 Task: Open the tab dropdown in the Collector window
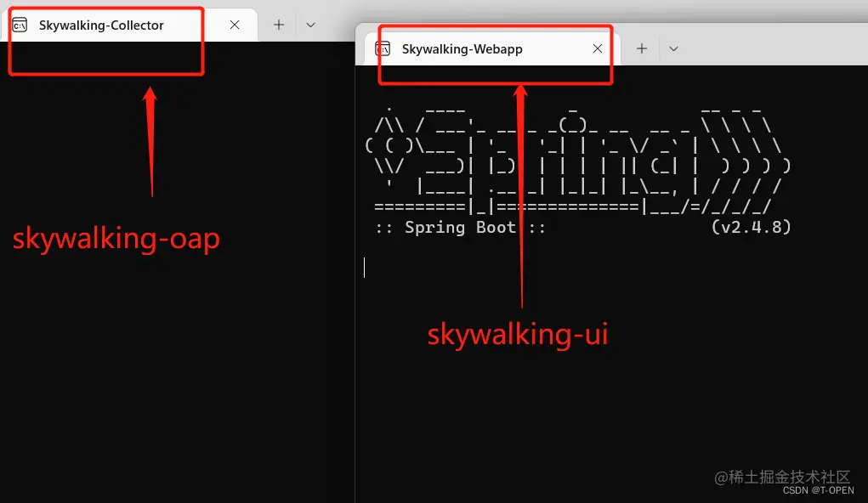(310, 25)
